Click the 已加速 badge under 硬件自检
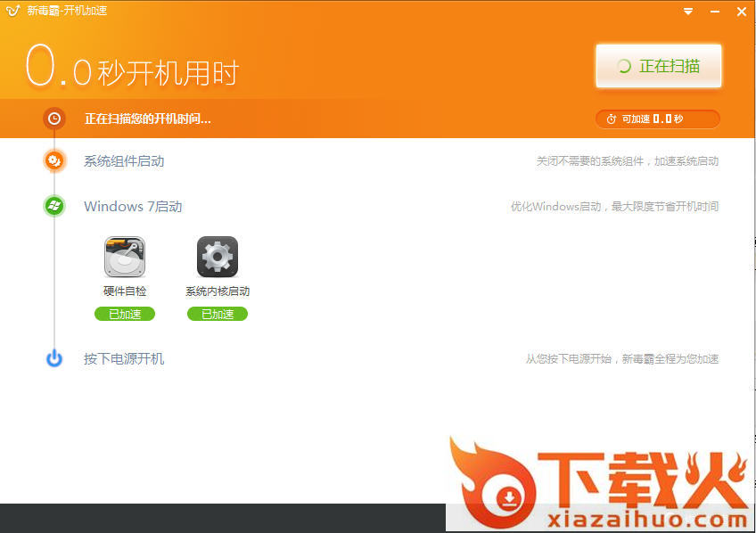 pos(125,315)
